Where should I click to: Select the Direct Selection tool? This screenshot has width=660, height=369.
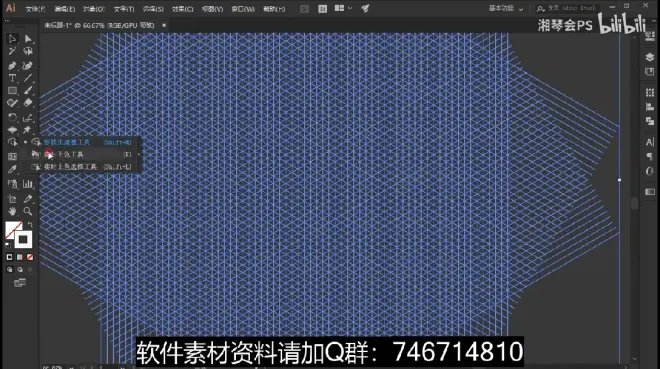pyautogui.click(x=28, y=39)
